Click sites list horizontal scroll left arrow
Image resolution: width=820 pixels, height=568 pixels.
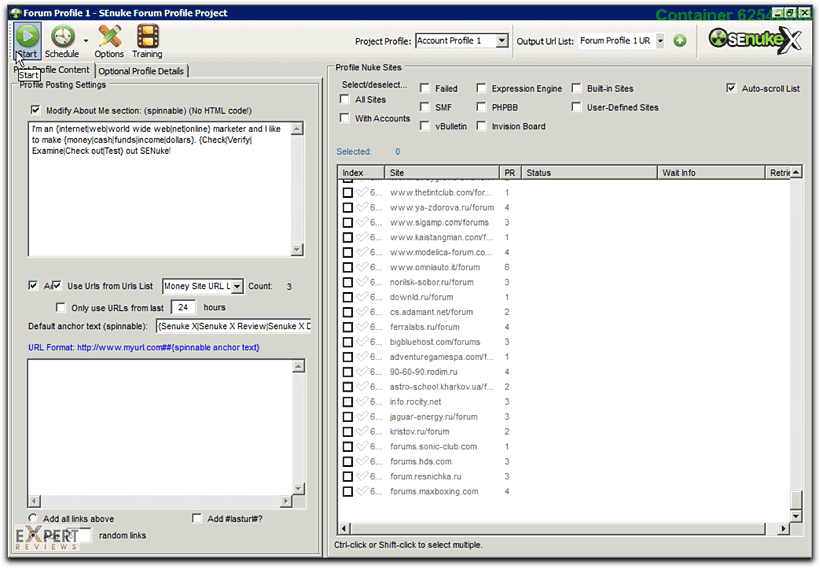click(344, 529)
